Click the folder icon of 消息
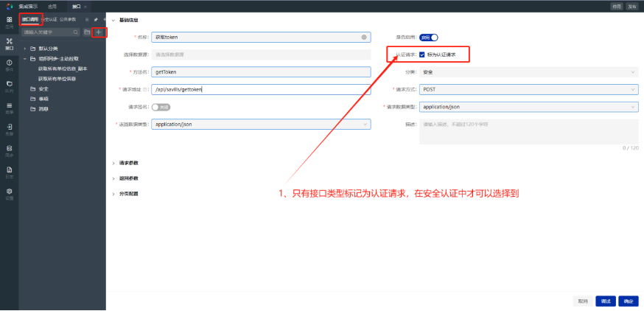The width and height of the screenshot is (644, 311). pyautogui.click(x=33, y=109)
